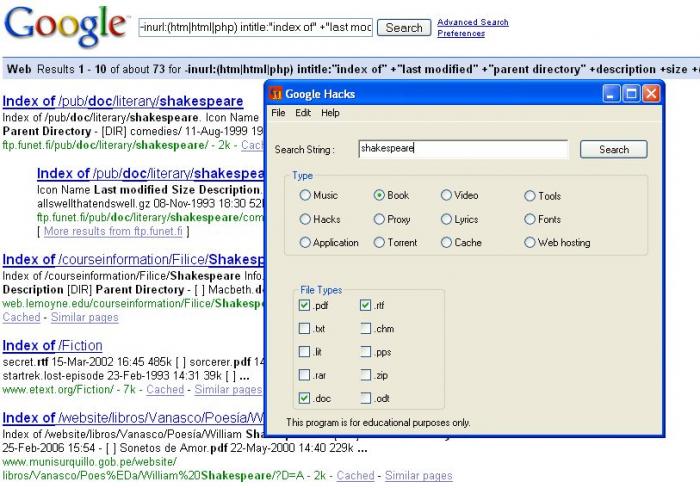Viewport: 700px width, 488px height.
Task: Click the Google logo on the search page
Action: click(x=65, y=26)
